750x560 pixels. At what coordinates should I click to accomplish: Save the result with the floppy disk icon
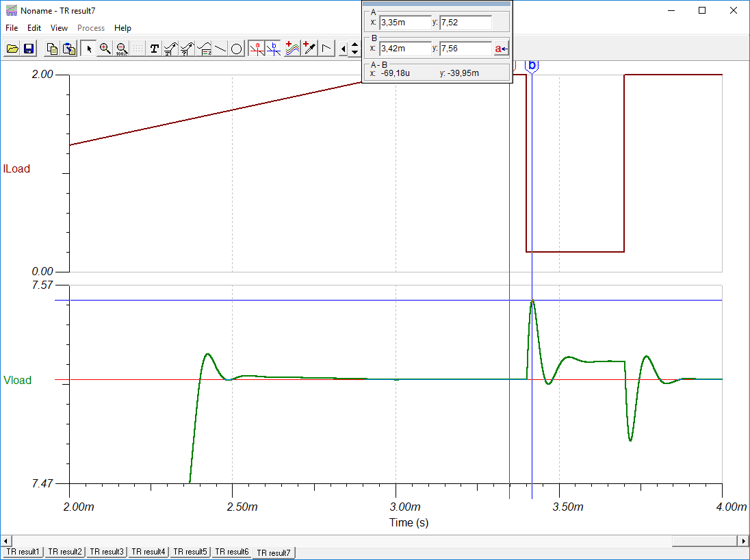coord(29,49)
